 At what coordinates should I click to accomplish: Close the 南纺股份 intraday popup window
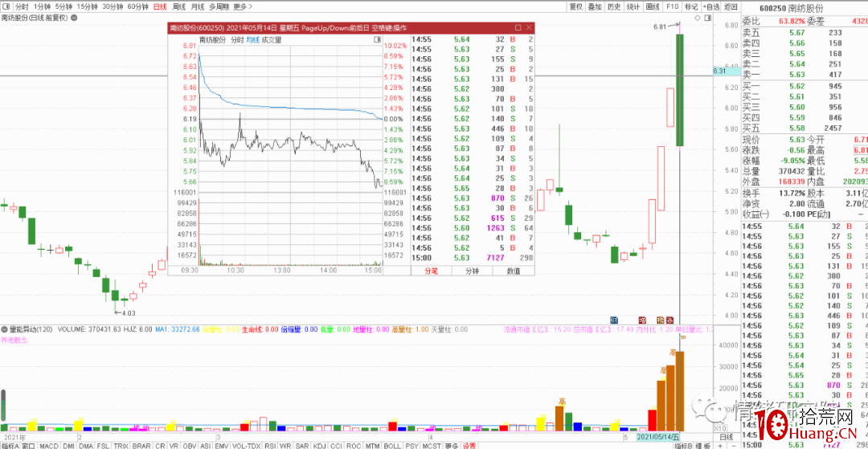pyautogui.click(x=529, y=27)
